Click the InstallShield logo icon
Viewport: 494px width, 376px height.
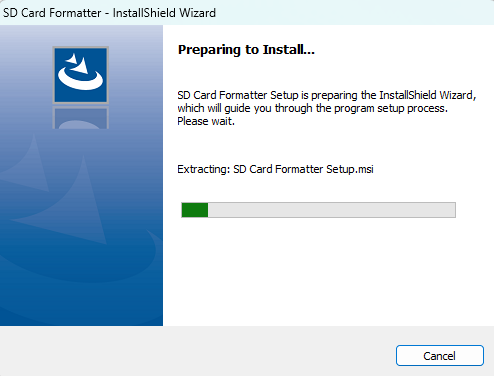pos(81,75)
